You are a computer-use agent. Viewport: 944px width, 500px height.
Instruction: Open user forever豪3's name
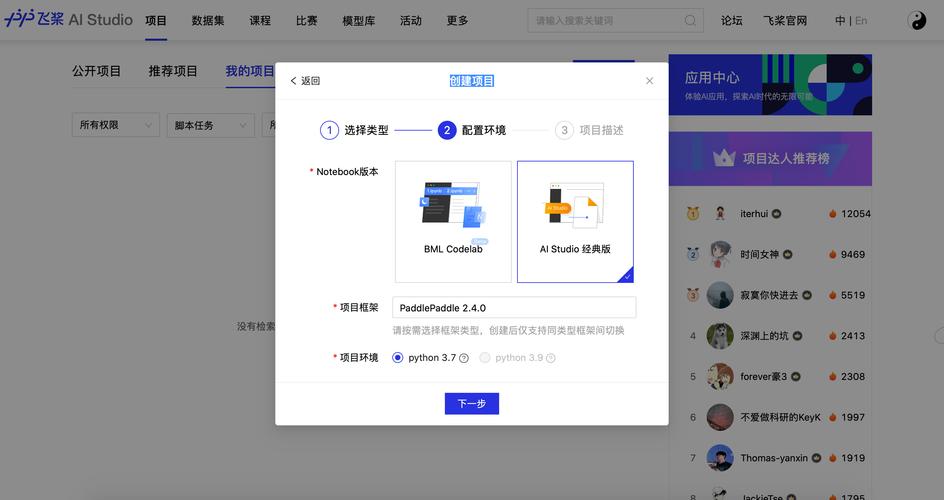(763, 377)
